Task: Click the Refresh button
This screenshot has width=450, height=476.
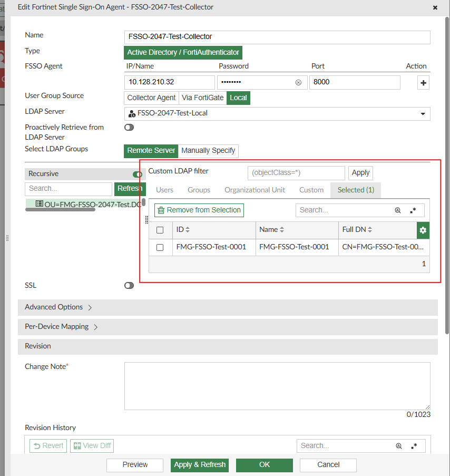Action: (130, 189)
